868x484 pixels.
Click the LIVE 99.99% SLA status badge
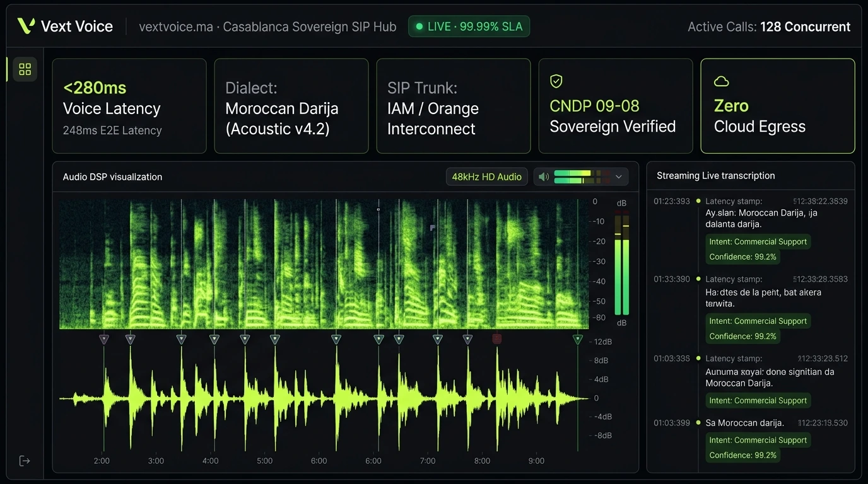469,26
